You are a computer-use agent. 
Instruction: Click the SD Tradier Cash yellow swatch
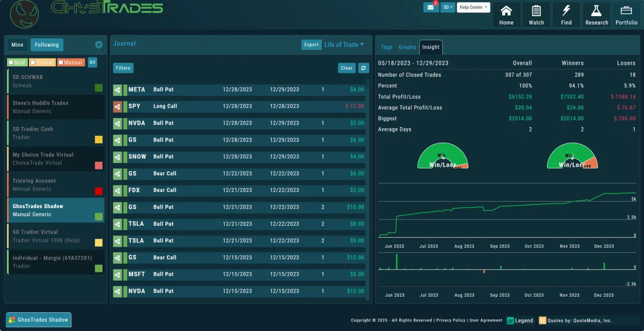click(x=99, y=139)
